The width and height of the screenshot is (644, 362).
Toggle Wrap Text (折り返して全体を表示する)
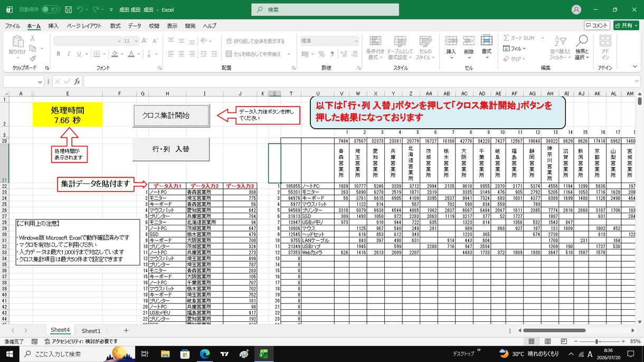255,41
